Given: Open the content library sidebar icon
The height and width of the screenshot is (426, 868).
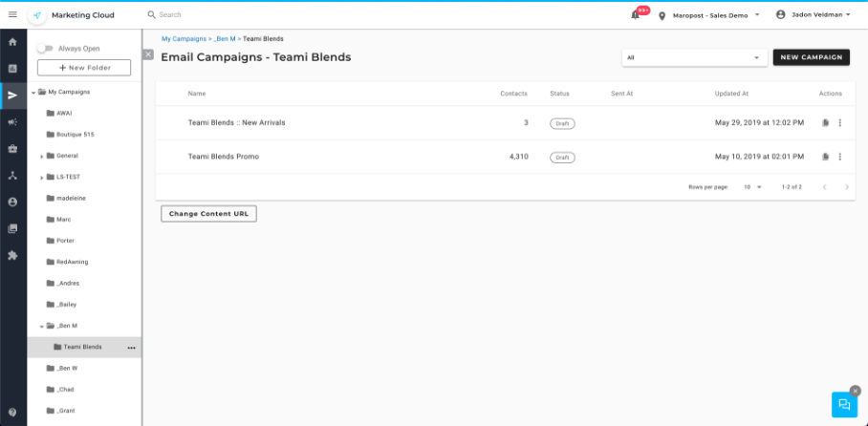Looking at the screenshot, I should click(12, 228).
